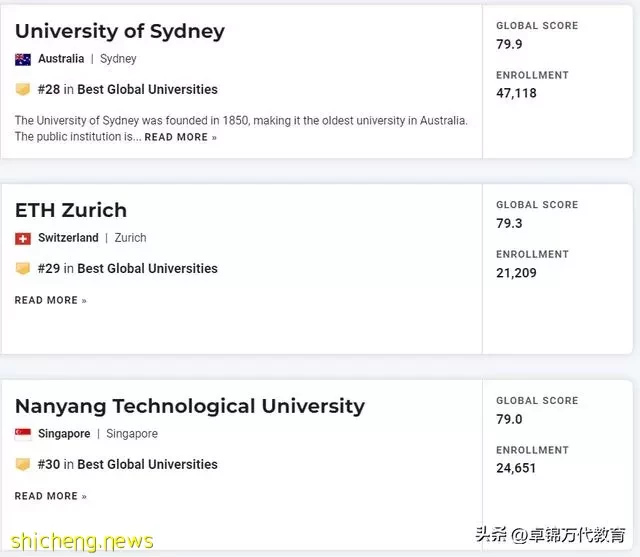Image resolution: width=640 pixels, height=557 pixels.
Task: Click the Switzerland flag icon
Action: (x=23, y=239)
